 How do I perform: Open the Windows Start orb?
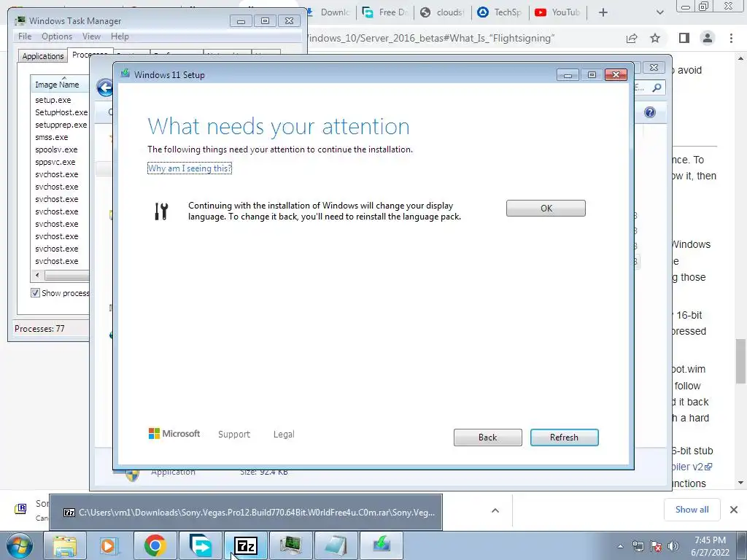click(x=20, y=545)
